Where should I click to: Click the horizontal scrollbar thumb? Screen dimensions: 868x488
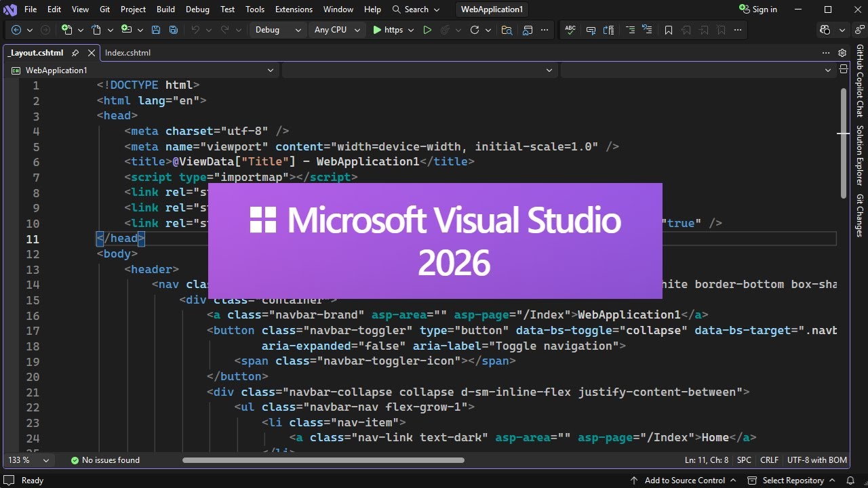(323, 460)
